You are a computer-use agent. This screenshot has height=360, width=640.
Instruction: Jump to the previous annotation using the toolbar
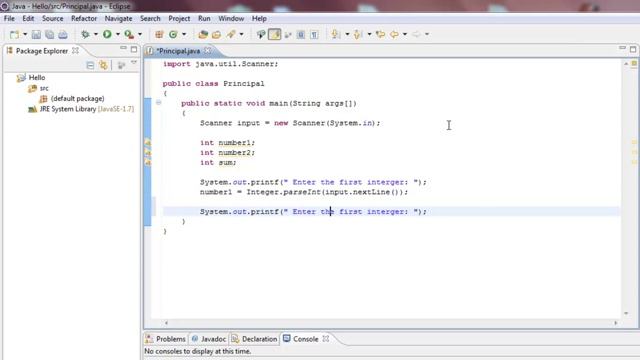pyautogui.click(x=358, y=35)
